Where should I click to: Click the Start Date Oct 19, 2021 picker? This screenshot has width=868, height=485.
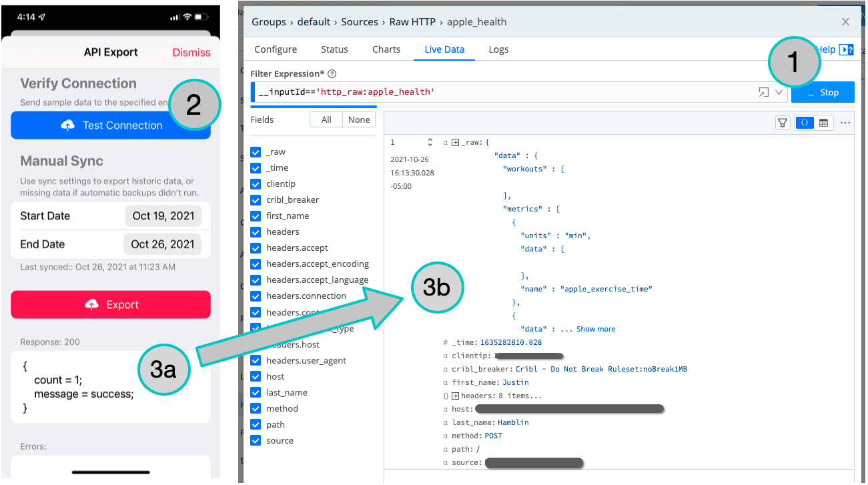point(163,216)
